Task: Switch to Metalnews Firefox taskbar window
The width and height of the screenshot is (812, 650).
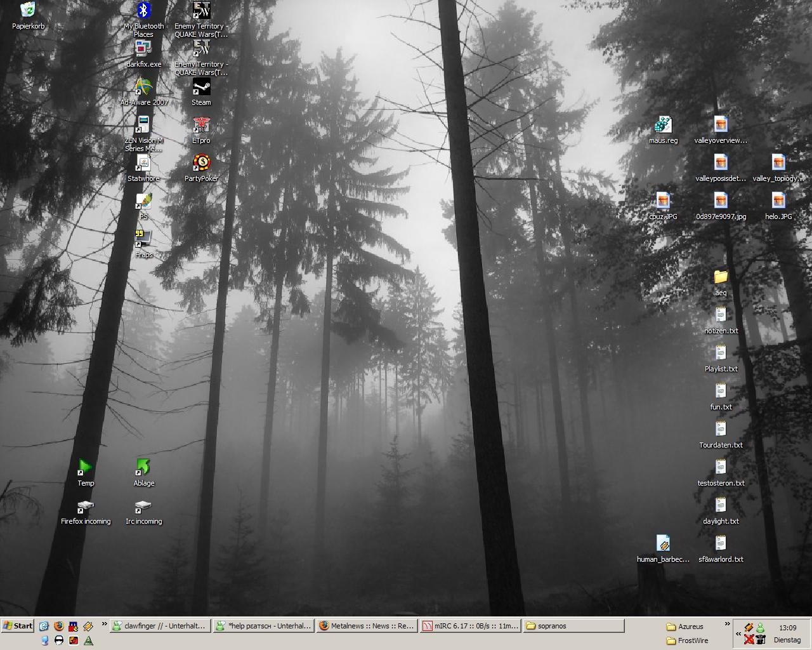Action: tap(367, 626)
